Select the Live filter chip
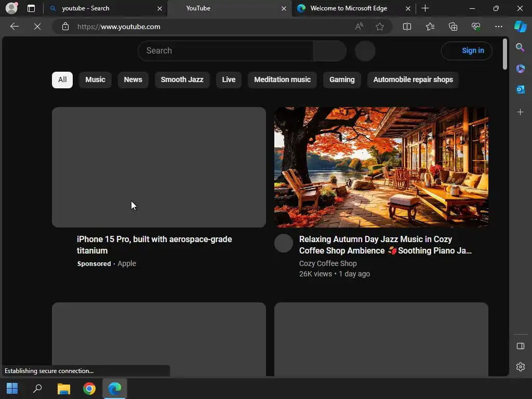532x399 pixels. click(x=229, y=79)
